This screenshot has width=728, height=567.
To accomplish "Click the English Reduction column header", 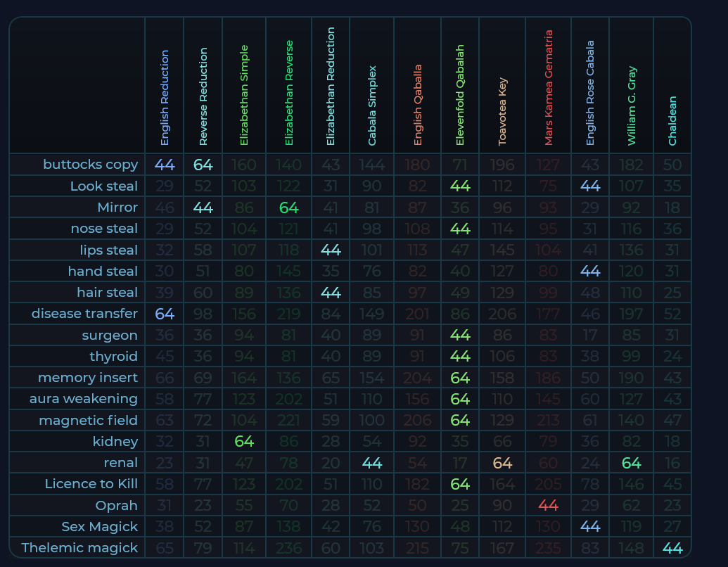I will tap(165, 97).
